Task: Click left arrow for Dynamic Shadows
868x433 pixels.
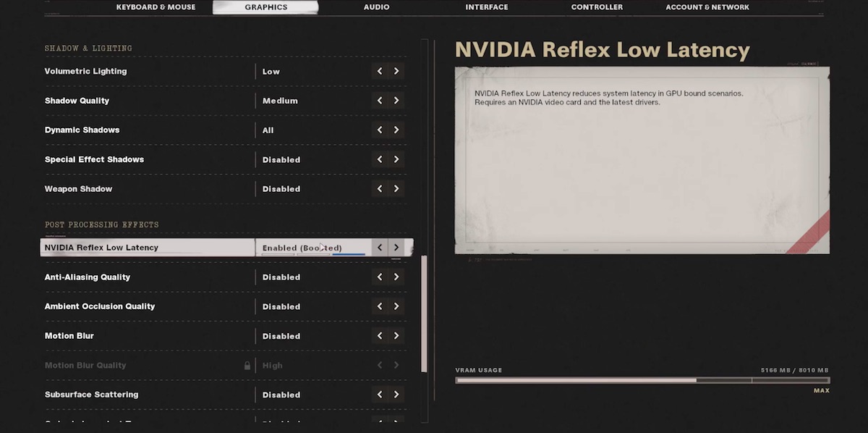Action: [380, 130]
